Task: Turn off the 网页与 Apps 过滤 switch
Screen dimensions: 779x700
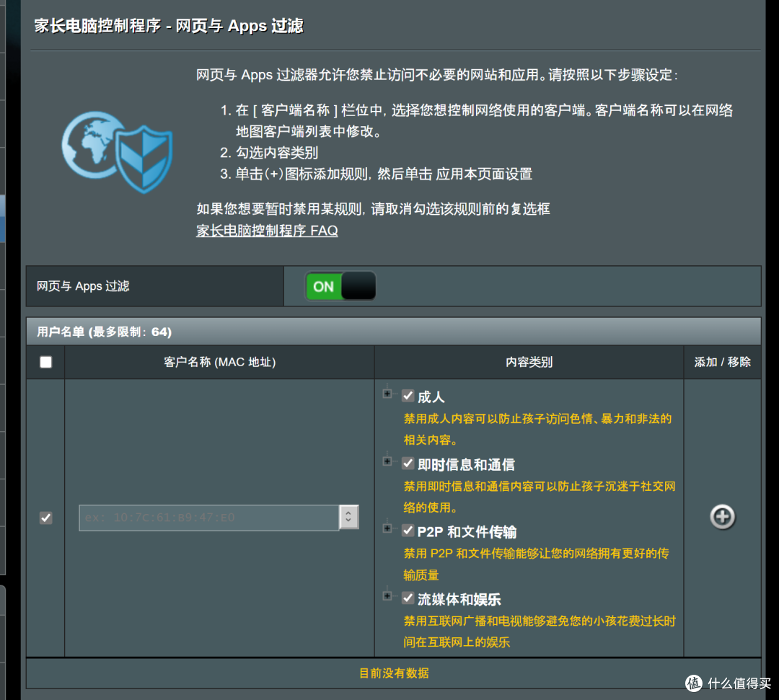Action: coord(340,286)
